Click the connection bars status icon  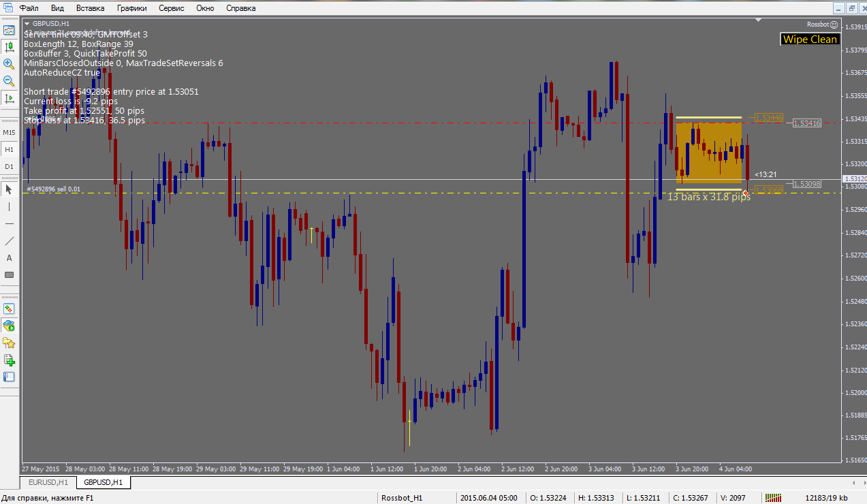(773, 498)
